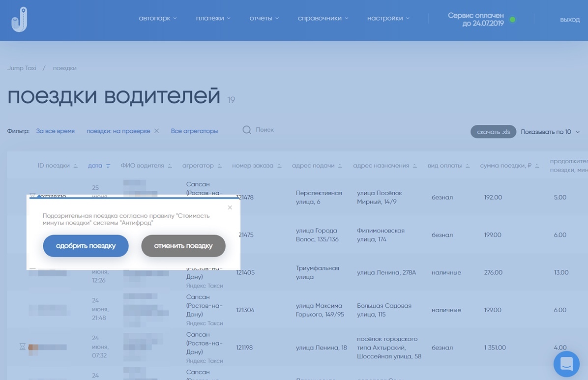Click the 'Поиск' search field

(265, 130)
